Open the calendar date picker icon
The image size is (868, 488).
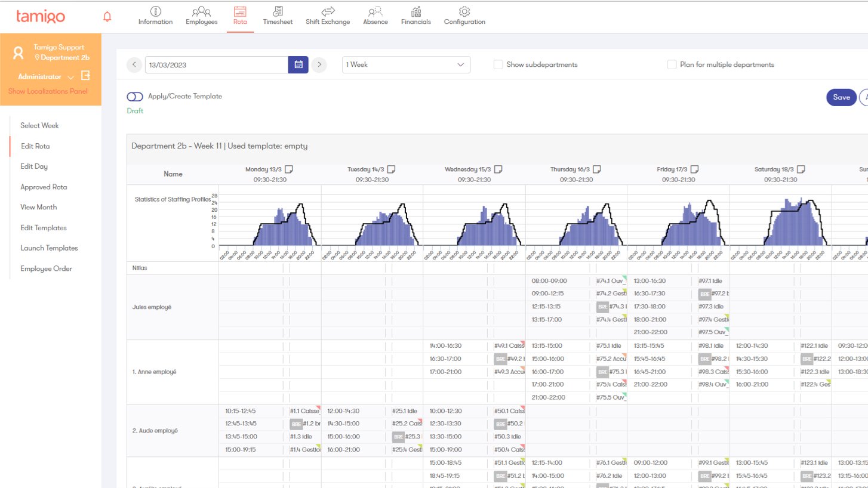[x=298, y=64]
